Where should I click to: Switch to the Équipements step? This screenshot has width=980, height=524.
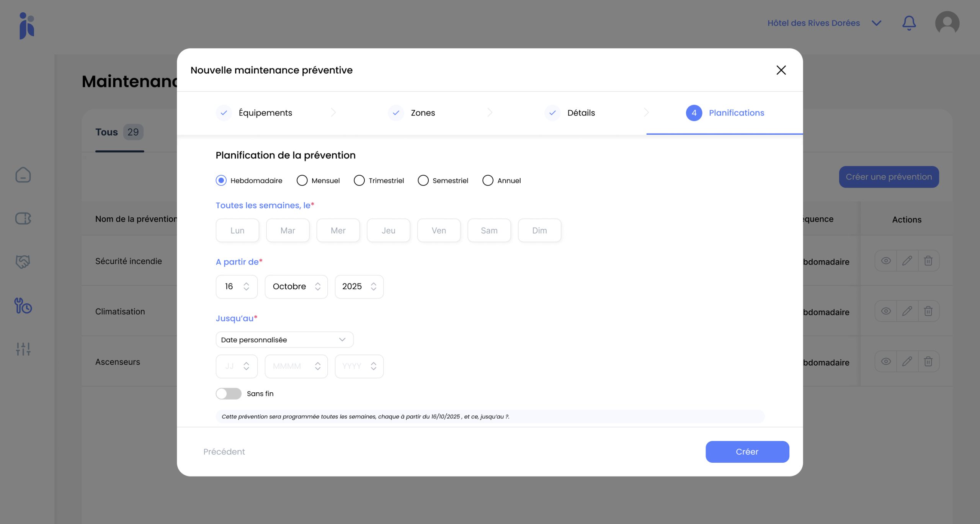click(x=265, y=113)
